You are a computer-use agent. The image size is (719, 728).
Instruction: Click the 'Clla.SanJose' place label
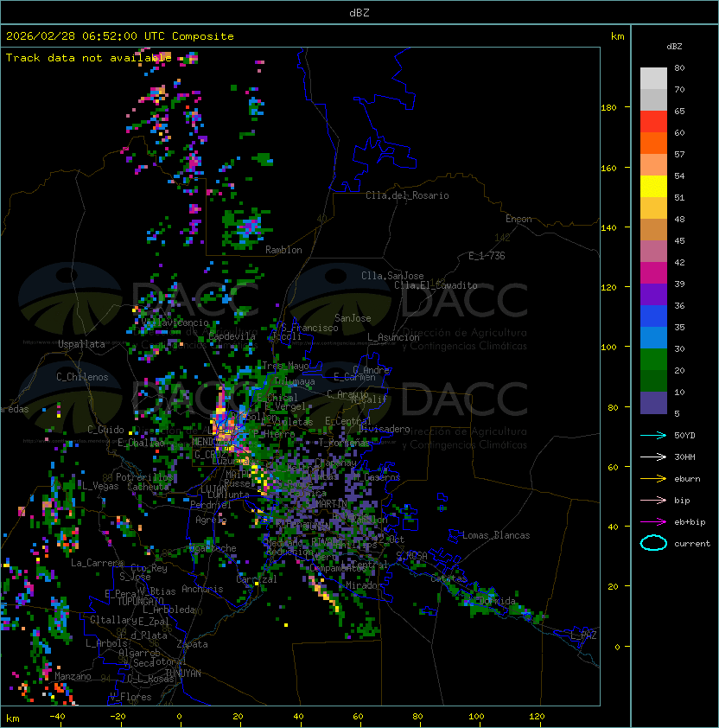coord(392,276)
